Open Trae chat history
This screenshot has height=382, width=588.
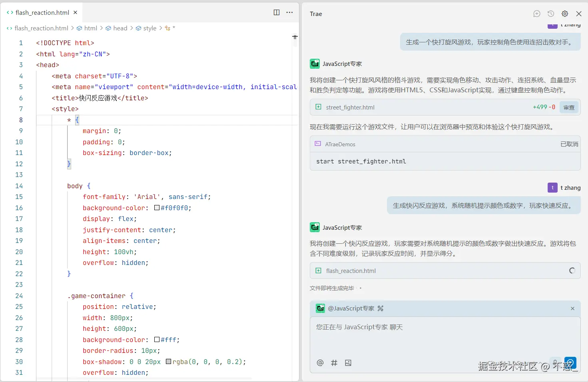click(x=551, y=14)
